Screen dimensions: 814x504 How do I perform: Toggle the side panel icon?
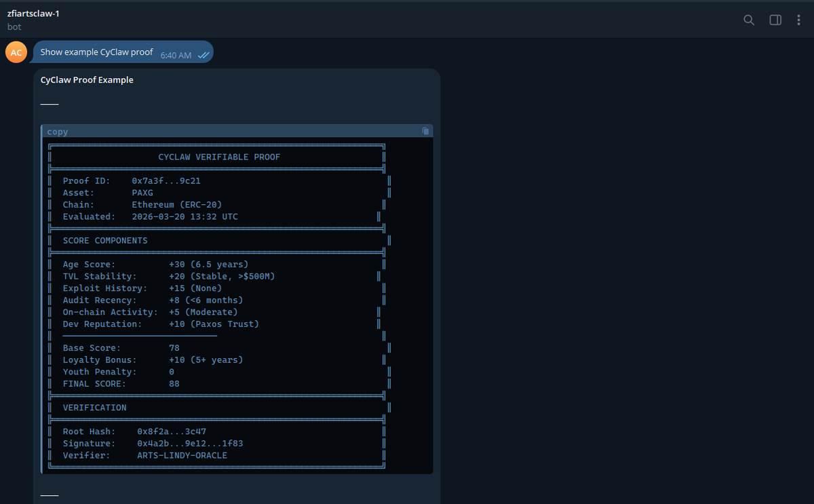coord(775,20)
